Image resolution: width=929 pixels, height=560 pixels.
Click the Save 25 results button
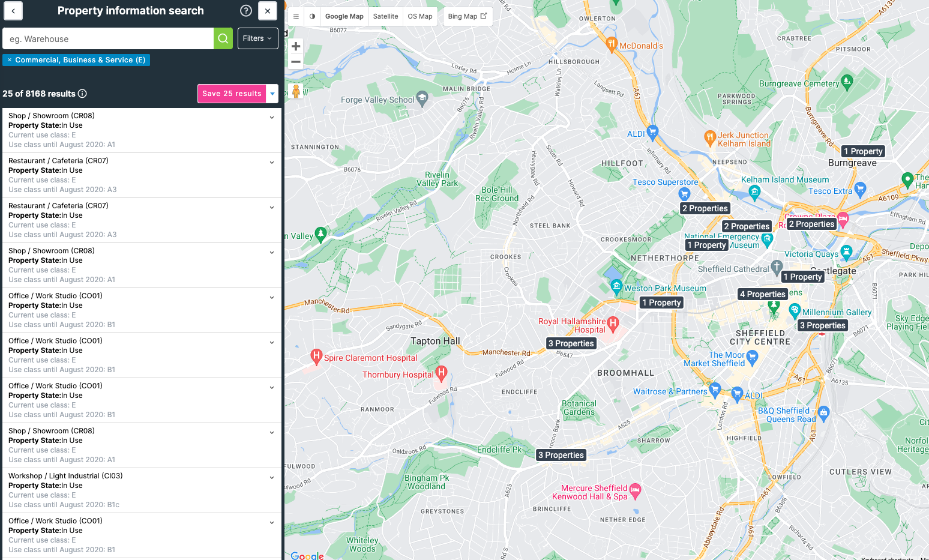point(231,94)
